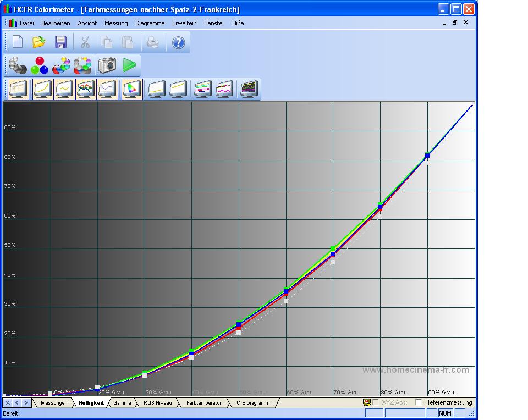Click the green data point at 70% Grau

click(x=333, y=248)
